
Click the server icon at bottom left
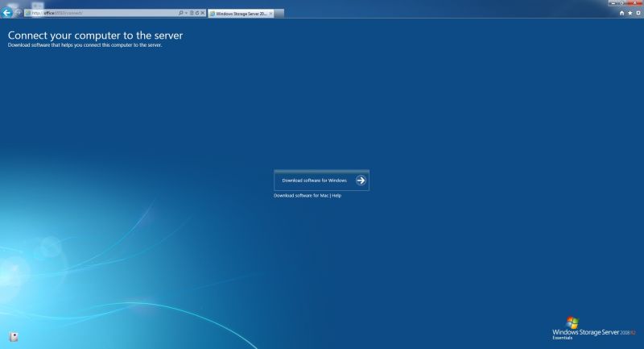point(14,337)
